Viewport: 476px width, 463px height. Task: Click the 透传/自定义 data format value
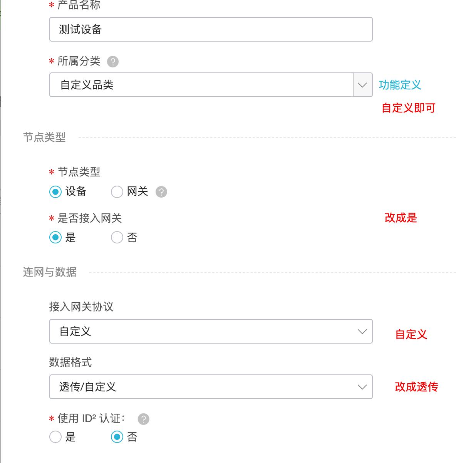point(87,387)
